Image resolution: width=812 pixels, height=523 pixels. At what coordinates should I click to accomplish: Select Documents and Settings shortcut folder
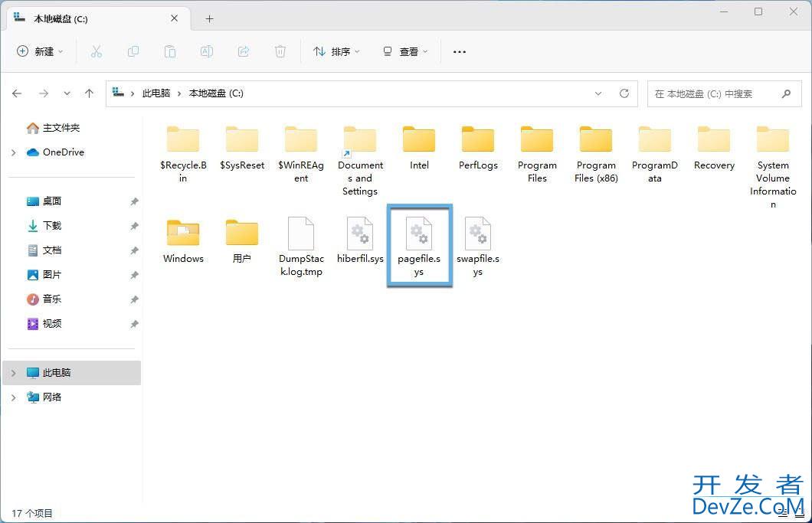(360, 161)
